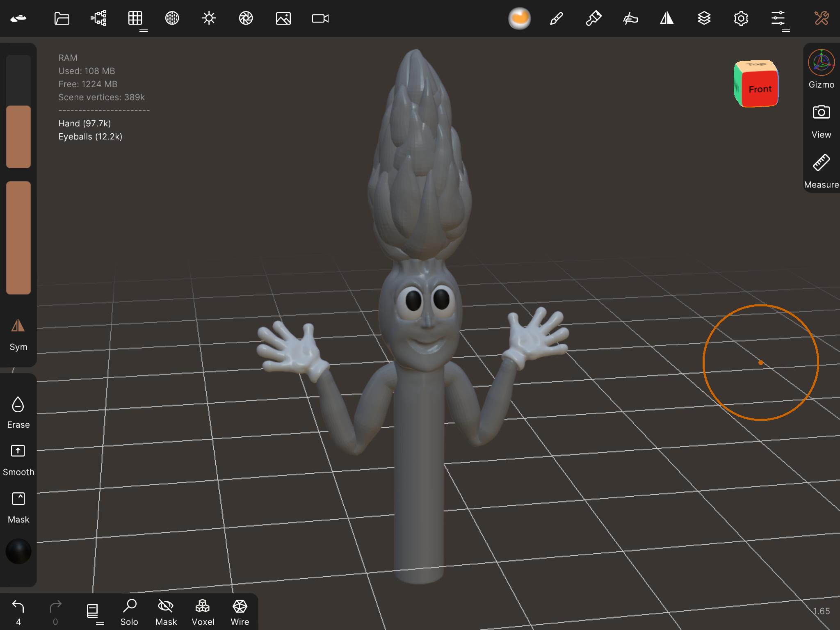Open the Scene hierarchy panel
840x630 pixels.
(98, 18)
